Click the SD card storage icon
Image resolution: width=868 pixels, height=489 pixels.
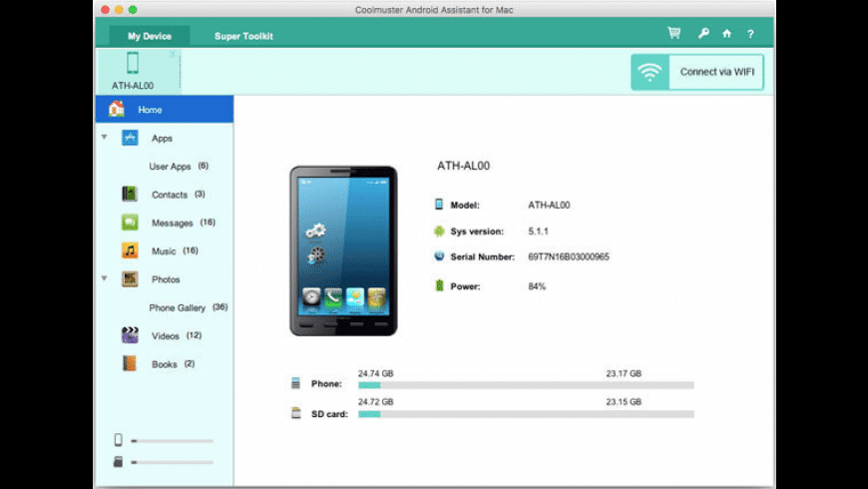click(296, 413)
